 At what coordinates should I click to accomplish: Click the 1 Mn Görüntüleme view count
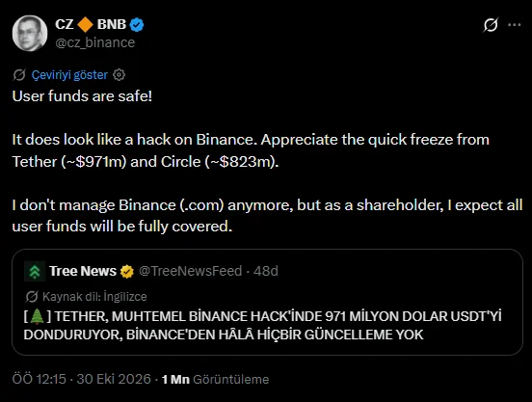coord(215,379)
